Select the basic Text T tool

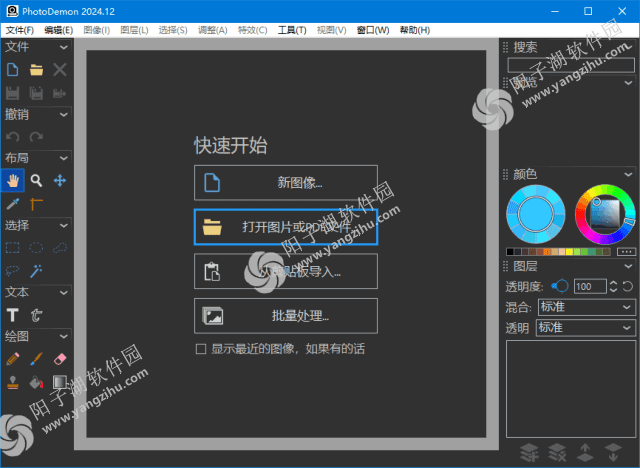[12, 315]
